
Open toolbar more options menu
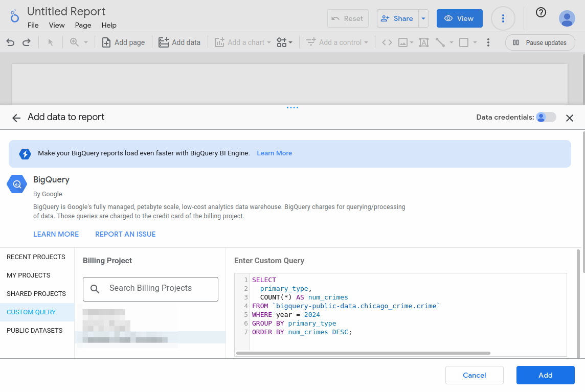point(488,42)
